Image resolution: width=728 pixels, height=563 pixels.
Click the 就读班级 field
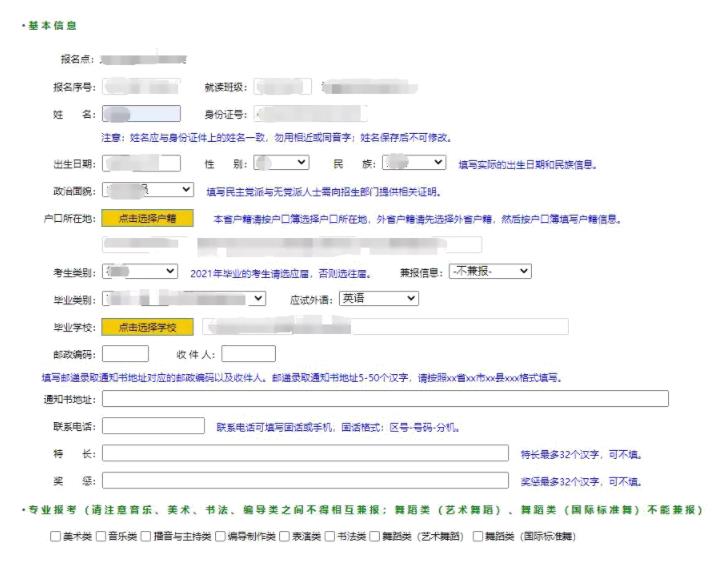[x=282, y=87]
